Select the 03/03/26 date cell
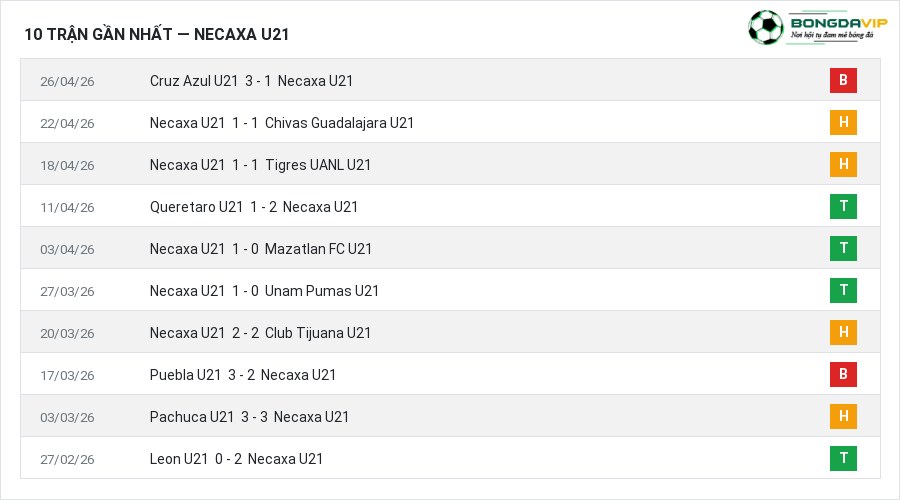Viewport: 900px width, 500px height. click(67, 417)
